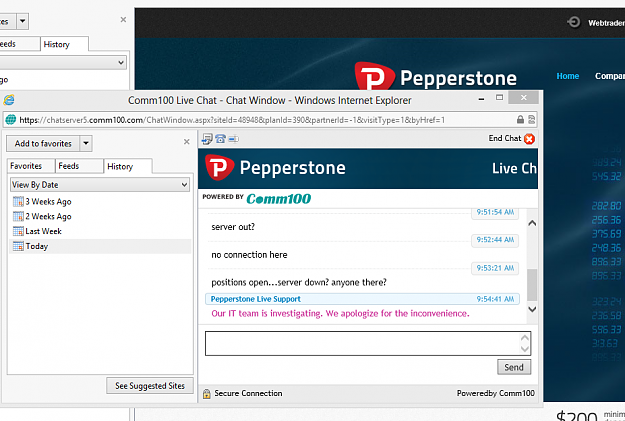Click the 'Secure Connection' status text
Viewport: 625px width, 421px height.
(x=248, y=393)
